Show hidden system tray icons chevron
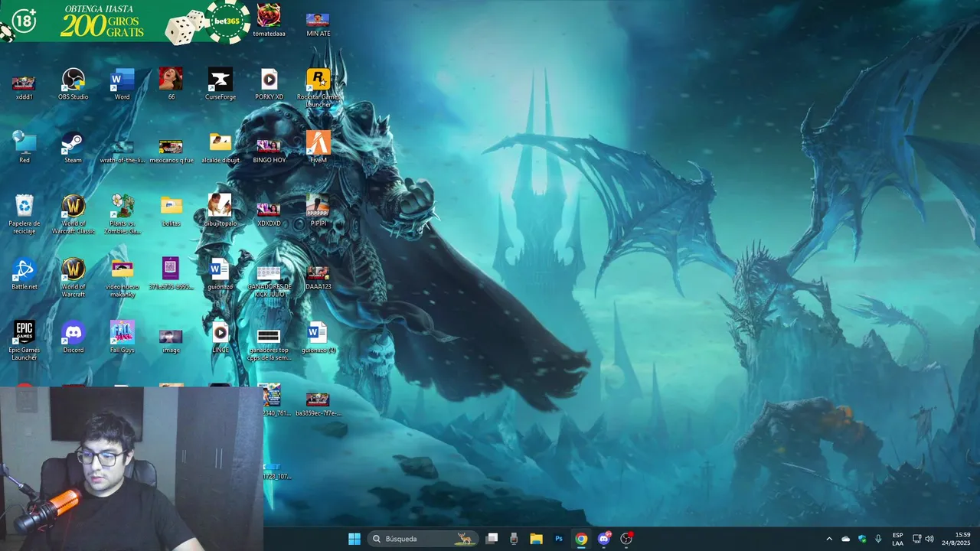Screen dimensions: 980x551 (x=828, y=539)
